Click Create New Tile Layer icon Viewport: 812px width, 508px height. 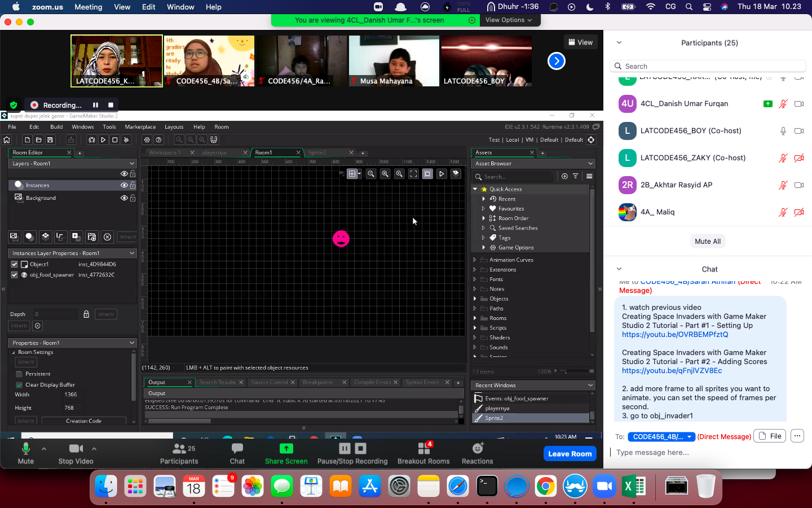click(x=45, y=237)
